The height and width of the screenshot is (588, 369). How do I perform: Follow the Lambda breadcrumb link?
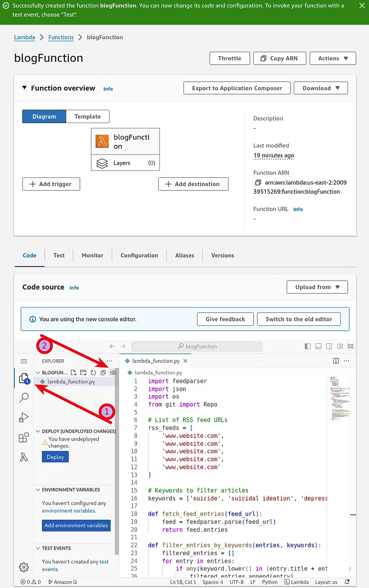pos(24,37)
